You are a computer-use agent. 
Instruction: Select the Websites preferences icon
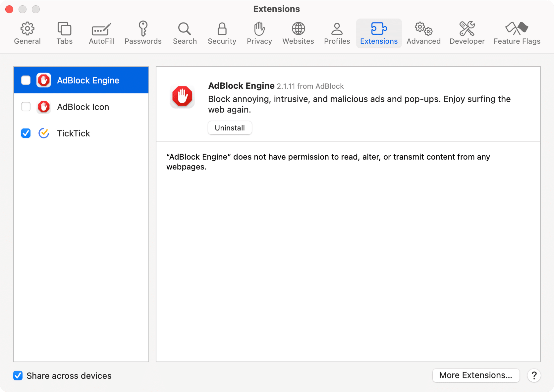[x=298, y=32]
